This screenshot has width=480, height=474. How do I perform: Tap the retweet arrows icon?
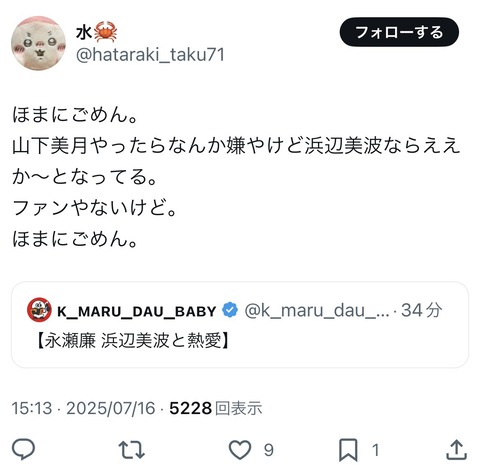coord(132,450)
